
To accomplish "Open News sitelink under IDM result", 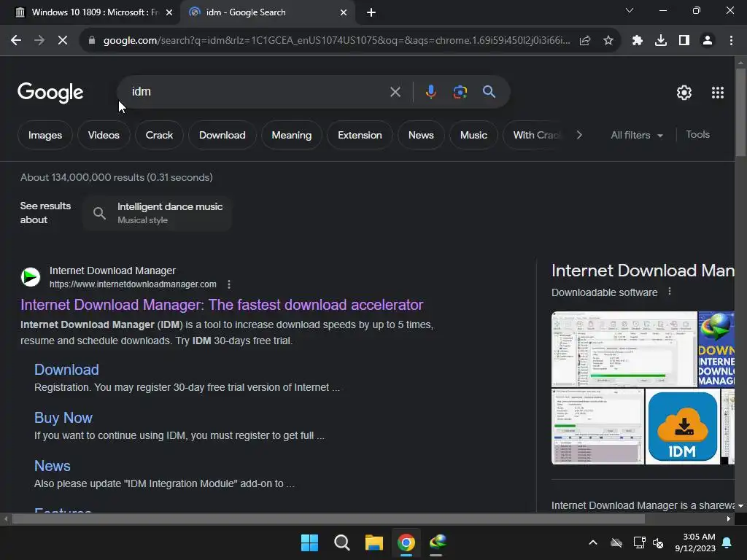I will (x=53, y=466).
